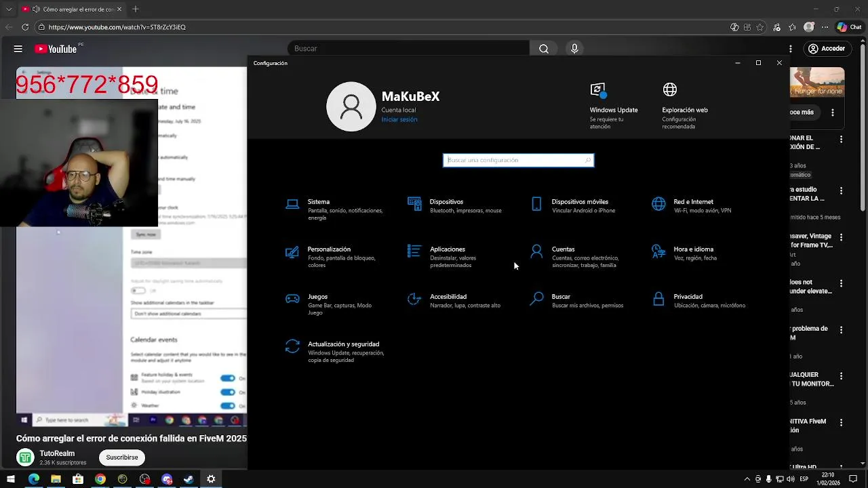Open Steam from taskbar
The width and height of the screenshot is (868, 488).
click(189, 479)
